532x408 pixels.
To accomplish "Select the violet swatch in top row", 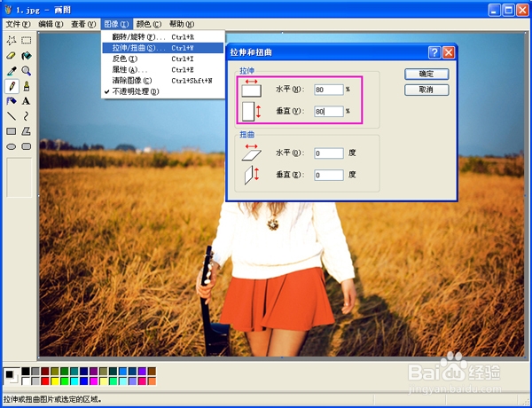I will click(x=142, y=372).
